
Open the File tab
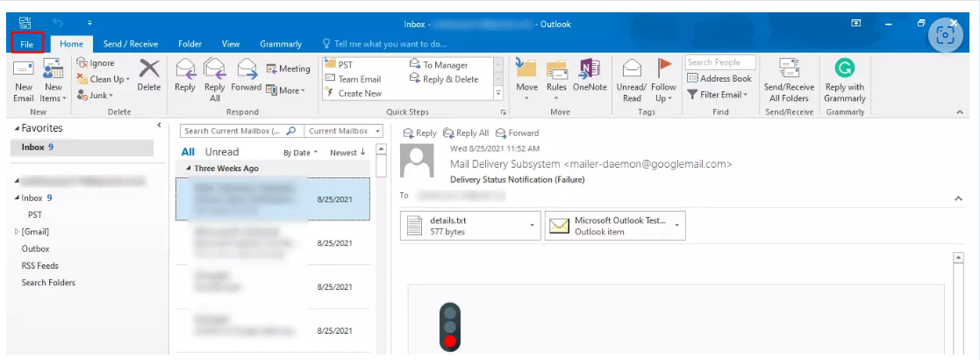(27, 44)
